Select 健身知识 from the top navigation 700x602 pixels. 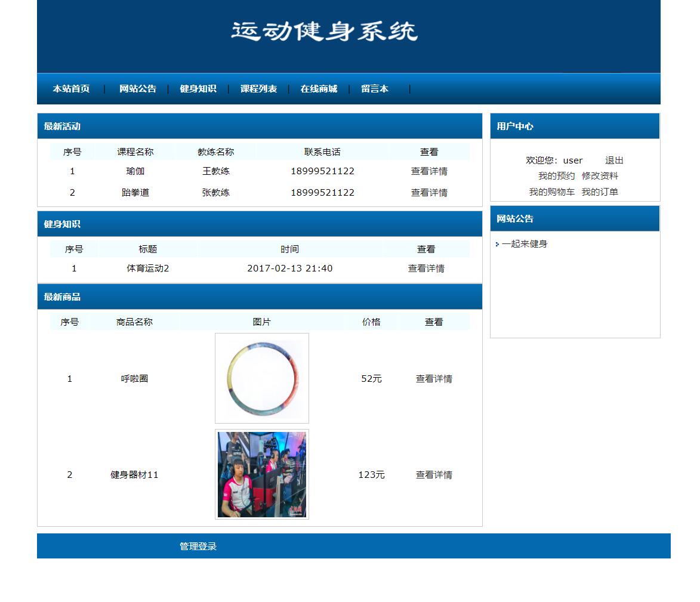click(198, 88)
